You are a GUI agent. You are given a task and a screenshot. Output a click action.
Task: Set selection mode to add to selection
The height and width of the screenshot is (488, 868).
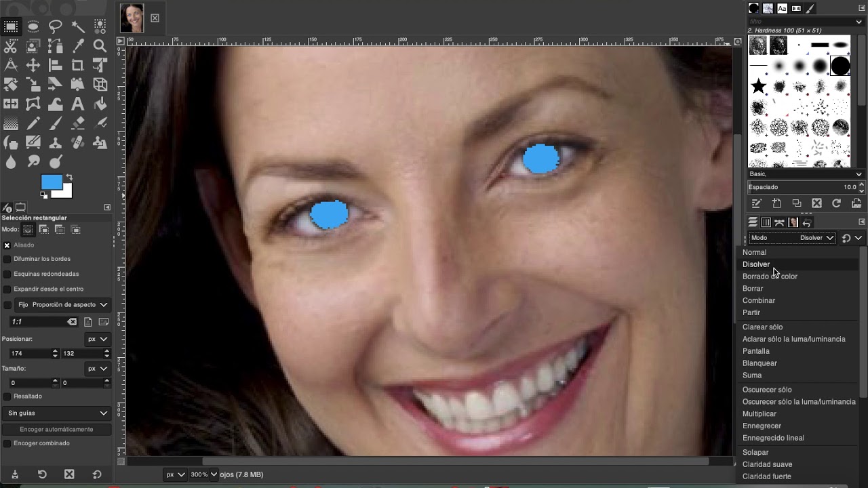[x=43, y=230]
